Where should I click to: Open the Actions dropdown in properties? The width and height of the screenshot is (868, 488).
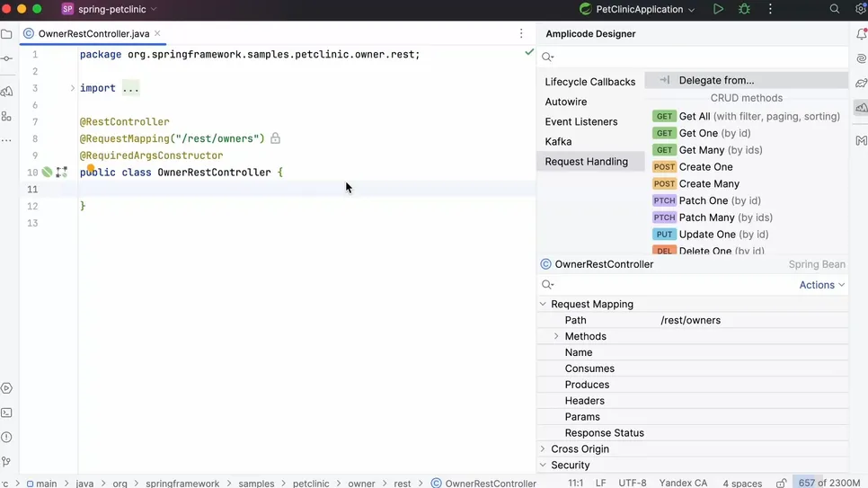pos(821,285)
